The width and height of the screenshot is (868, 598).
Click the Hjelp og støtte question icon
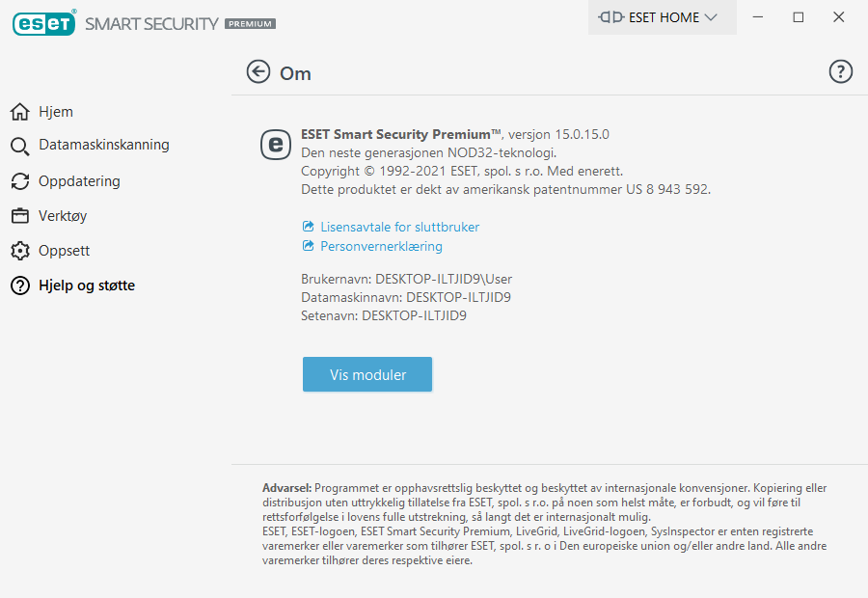[20, 285]
